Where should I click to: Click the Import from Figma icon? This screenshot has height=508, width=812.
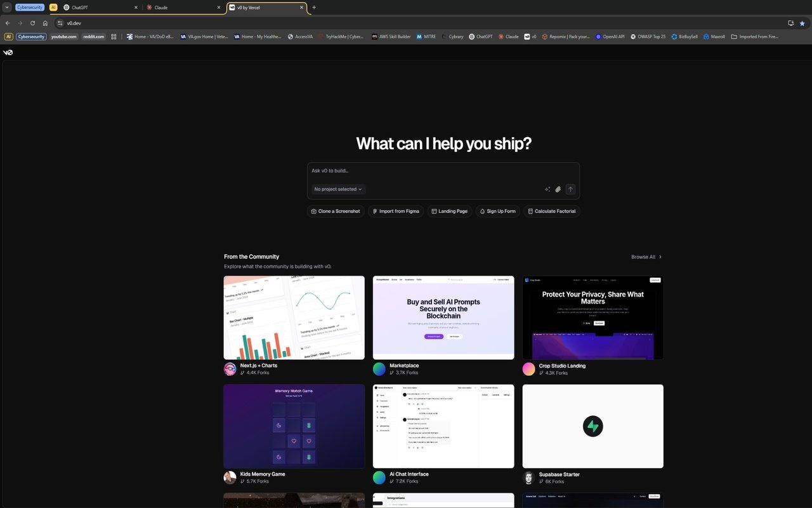(375, 211)
